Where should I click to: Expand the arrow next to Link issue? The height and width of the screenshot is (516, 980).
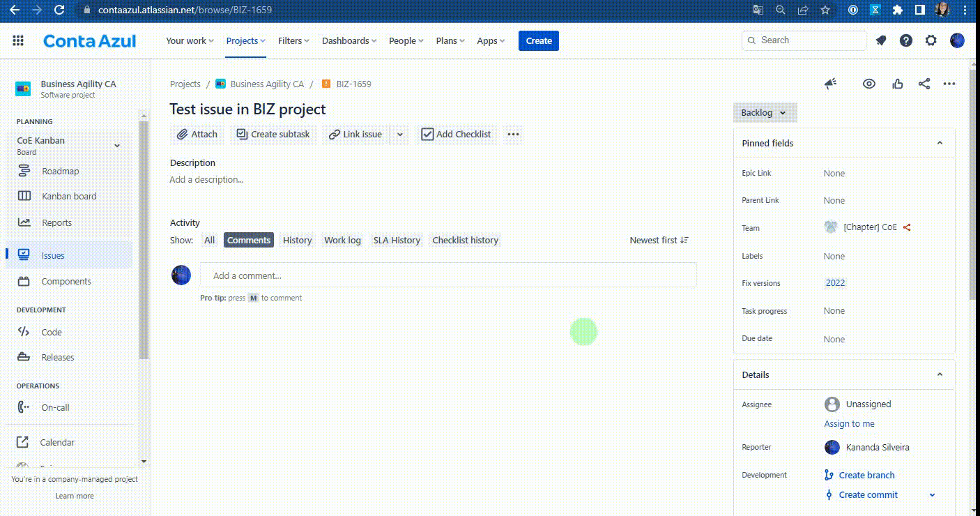[x=400, y=134]
